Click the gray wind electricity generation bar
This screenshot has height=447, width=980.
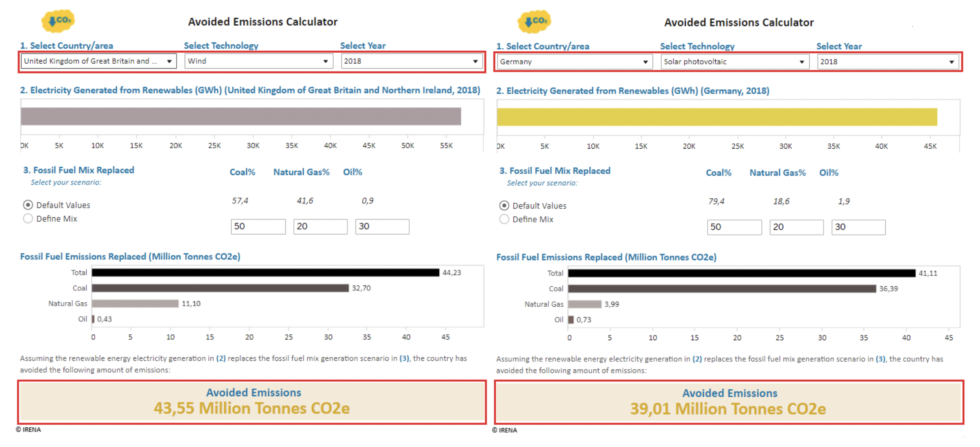pyautogui.click(x=241, y=117)
